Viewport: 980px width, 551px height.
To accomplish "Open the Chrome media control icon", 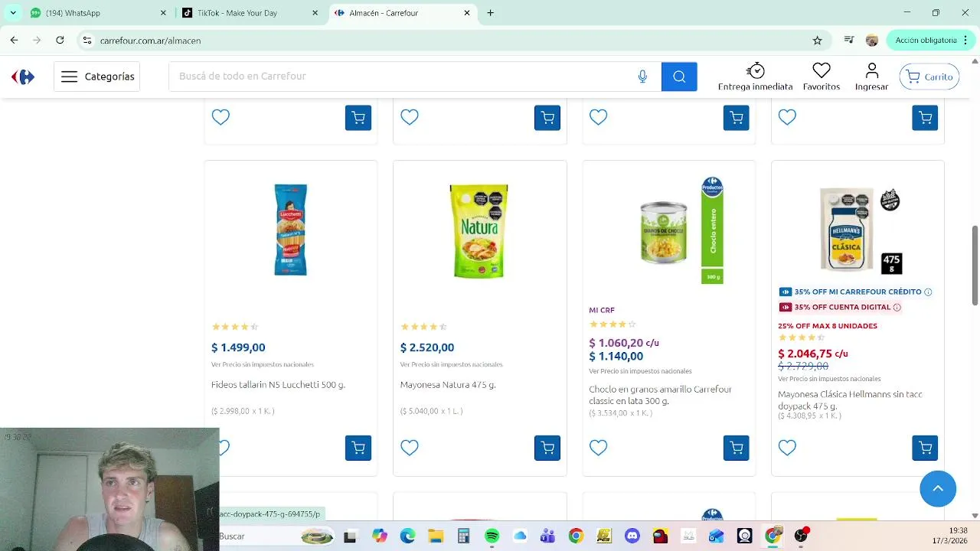I will (x=849, y=41).
